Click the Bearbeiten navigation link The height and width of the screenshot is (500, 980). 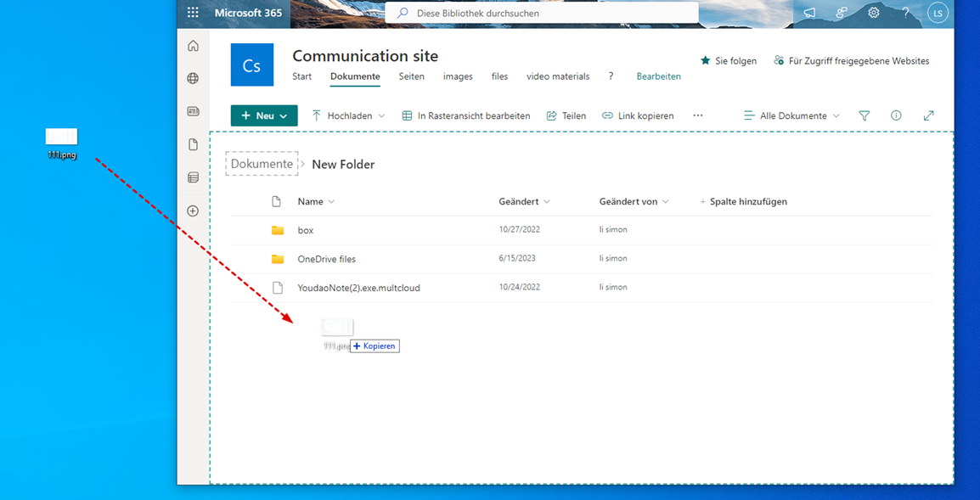click(659, 76)
